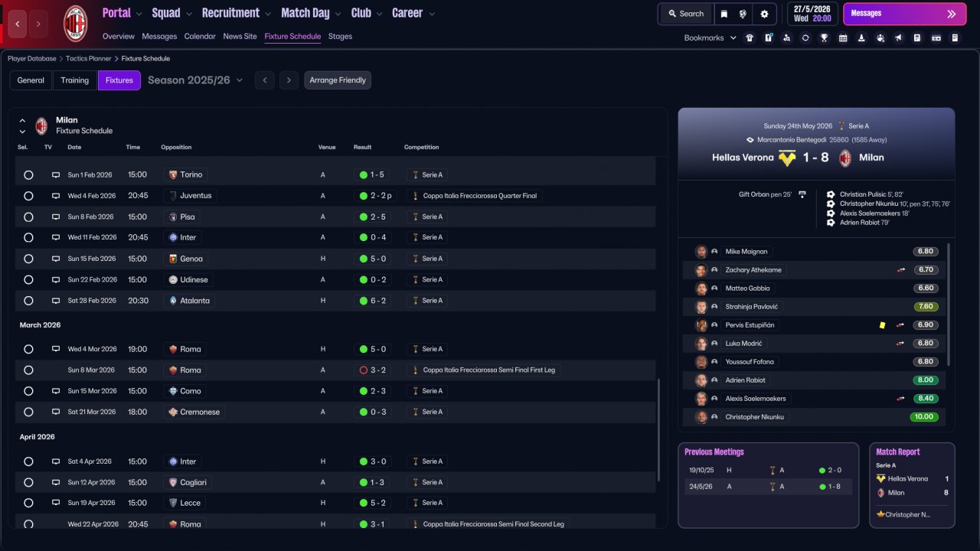Select the Torino fixture radio button
Viewport: 980px width, 551px height.
click(28, 174)
